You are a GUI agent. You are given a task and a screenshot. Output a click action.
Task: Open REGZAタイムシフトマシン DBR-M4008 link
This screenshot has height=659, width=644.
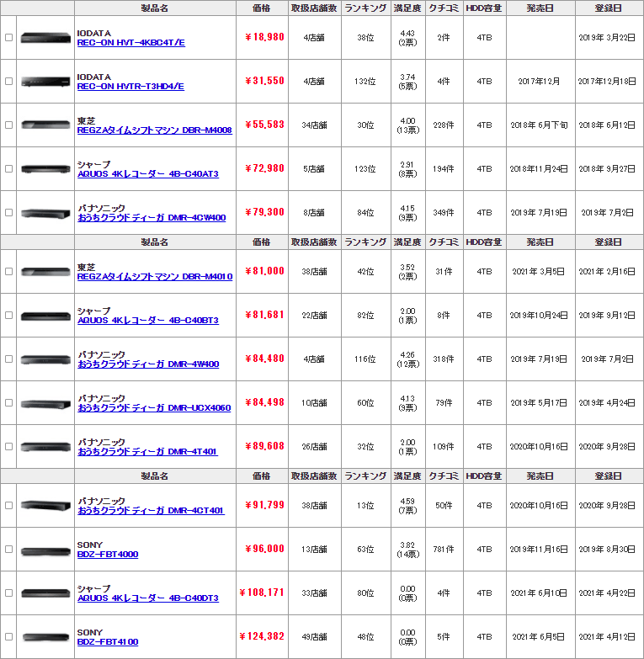click(x=154, y=130)
